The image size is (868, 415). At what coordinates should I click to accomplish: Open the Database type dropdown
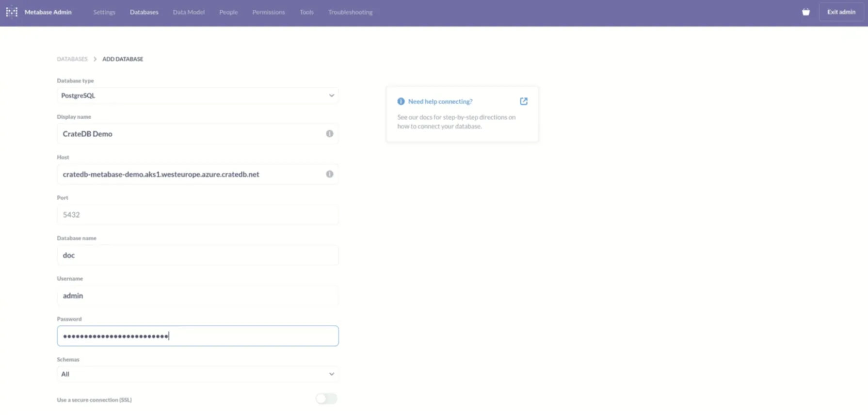point(198,96)
